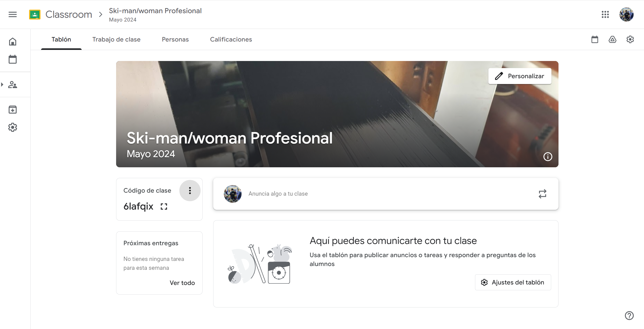Click Anuncia algo a tu clase field
This screenshot has height=329, width=644.
pos(278,194)
